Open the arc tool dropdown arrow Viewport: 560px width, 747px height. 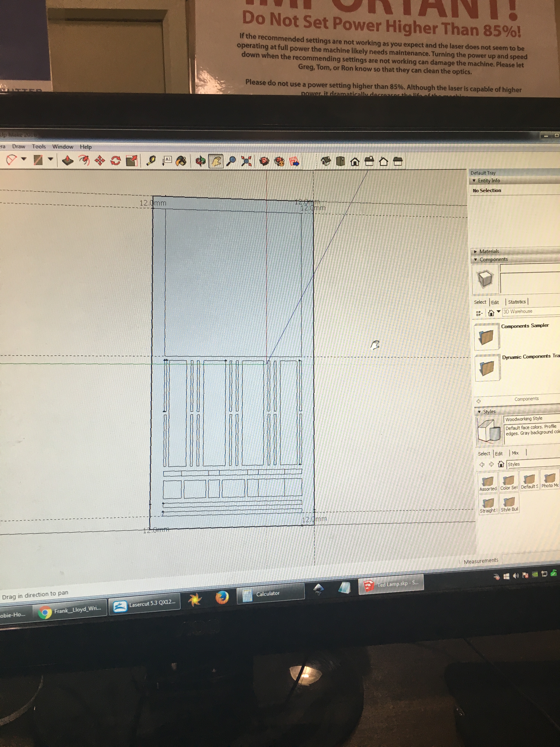(x=24, y=158)
